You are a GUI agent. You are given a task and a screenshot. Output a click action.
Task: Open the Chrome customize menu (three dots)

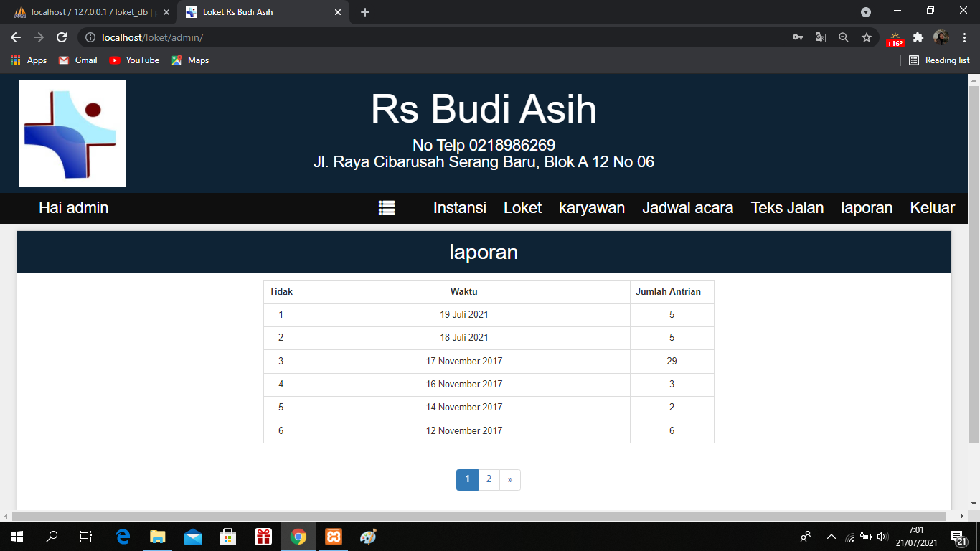pos(964,37)
